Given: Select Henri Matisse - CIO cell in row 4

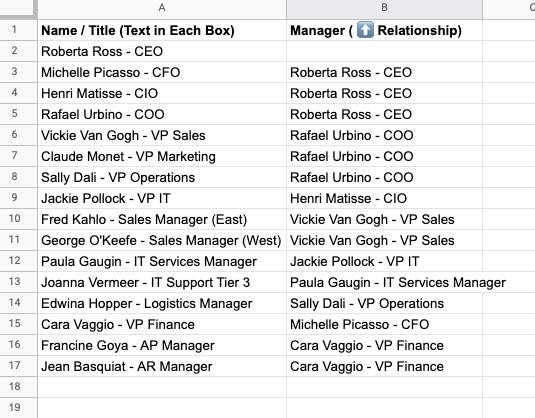Looking at the screenshot, I should tap(162, 93).
